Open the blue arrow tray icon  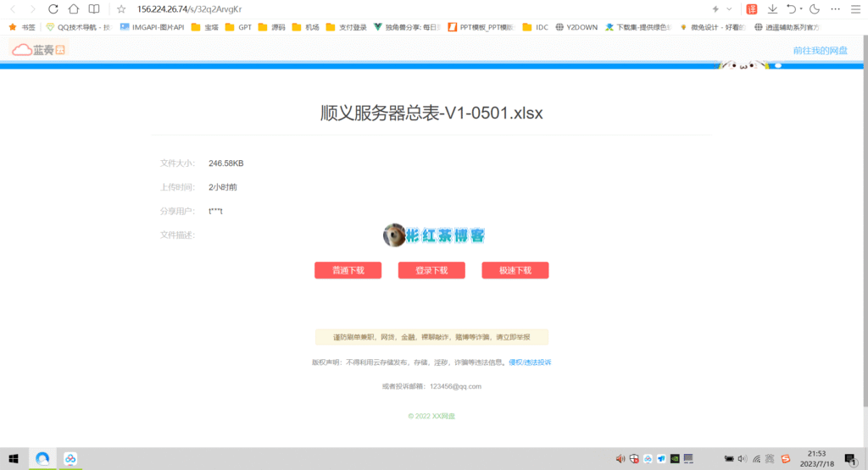point(661,458)
